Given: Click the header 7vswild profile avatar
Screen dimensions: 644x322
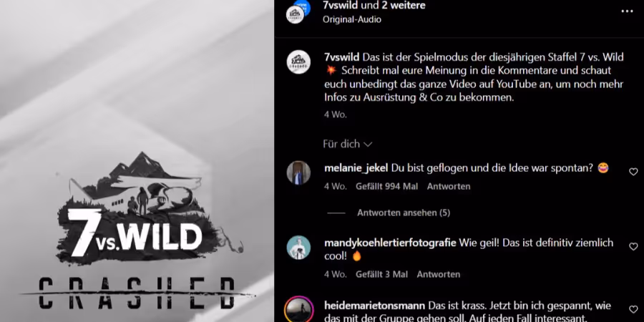Looking at the screenshot, I should [x=295, y=14].
